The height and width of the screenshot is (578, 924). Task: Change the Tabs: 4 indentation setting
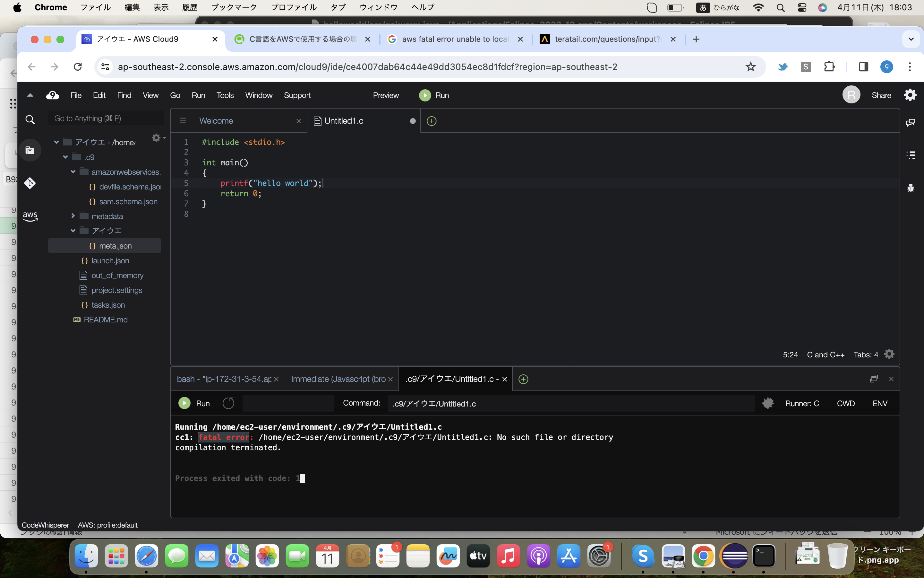click(x=866, y=355)
